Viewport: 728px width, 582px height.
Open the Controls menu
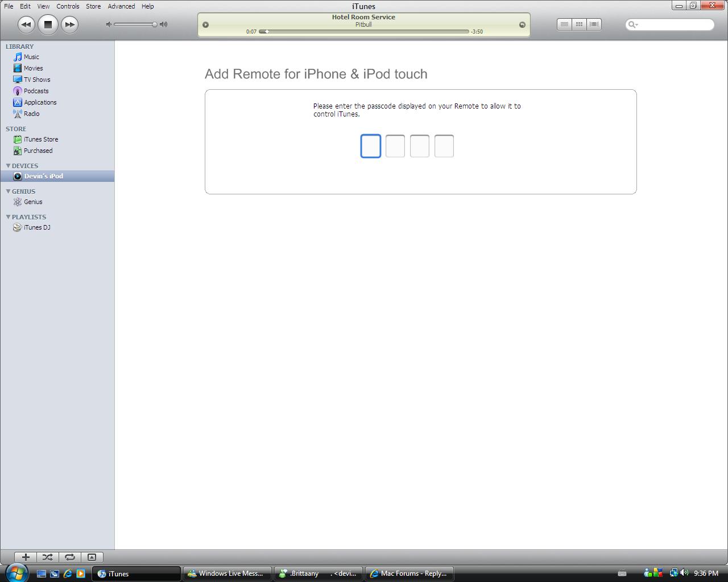[68, 6]
